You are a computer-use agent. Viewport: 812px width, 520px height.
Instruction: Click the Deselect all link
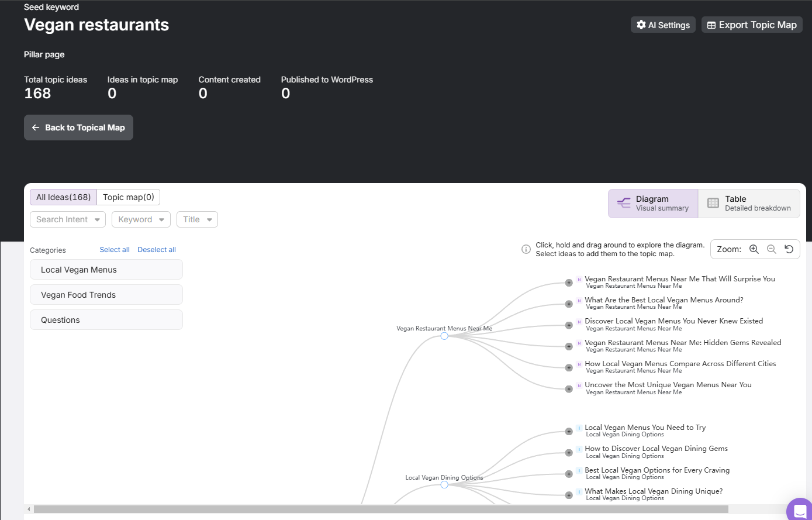click(x=157, y=250)
